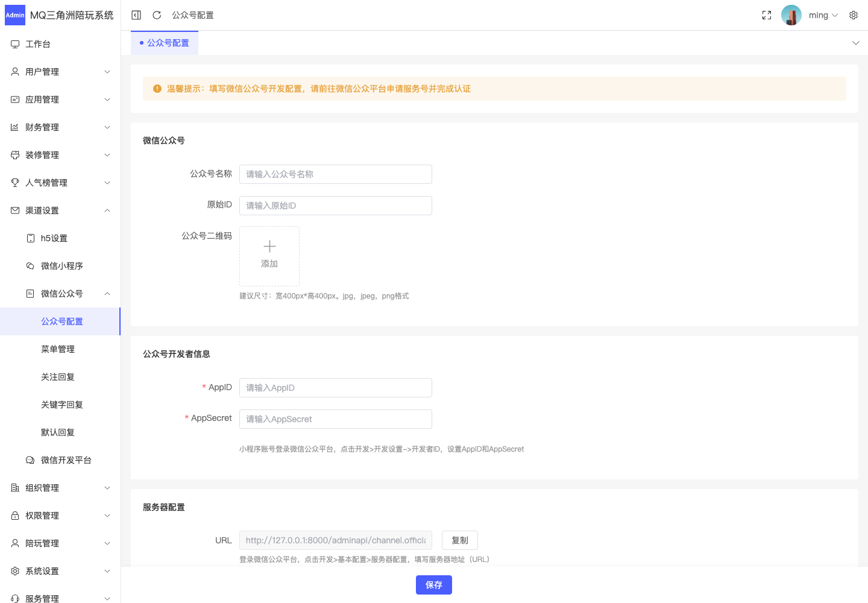The image size is (868, 603).
Task: Open 微信开发平台 menu item
Action: tap(60, 460)
